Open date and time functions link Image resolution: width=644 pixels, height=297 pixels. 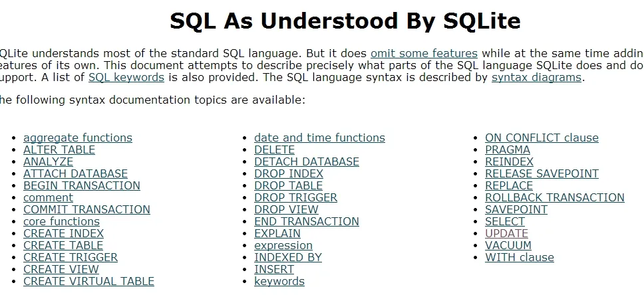[x=319, y=138]
